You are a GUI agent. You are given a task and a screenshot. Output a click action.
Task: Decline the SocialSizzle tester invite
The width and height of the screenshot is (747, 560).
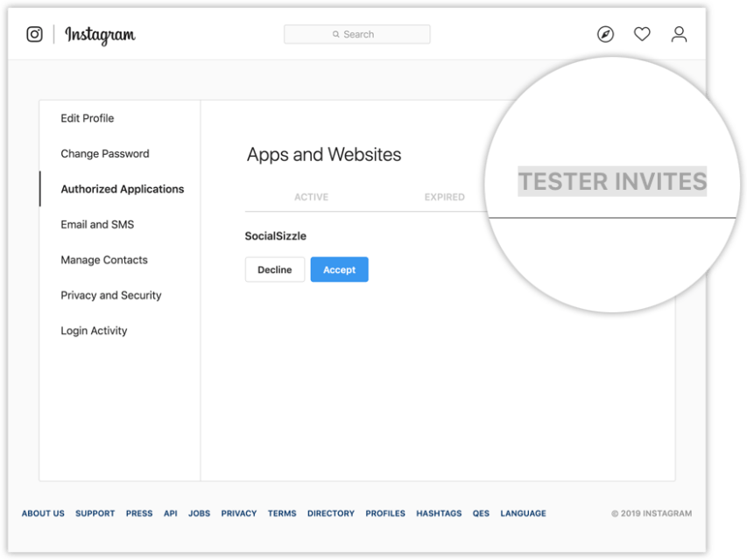point(274,269)
